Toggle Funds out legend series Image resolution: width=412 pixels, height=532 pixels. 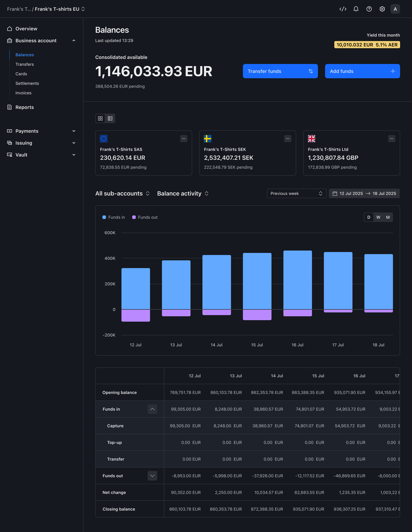pyautogui.click(x=145, y=217)
